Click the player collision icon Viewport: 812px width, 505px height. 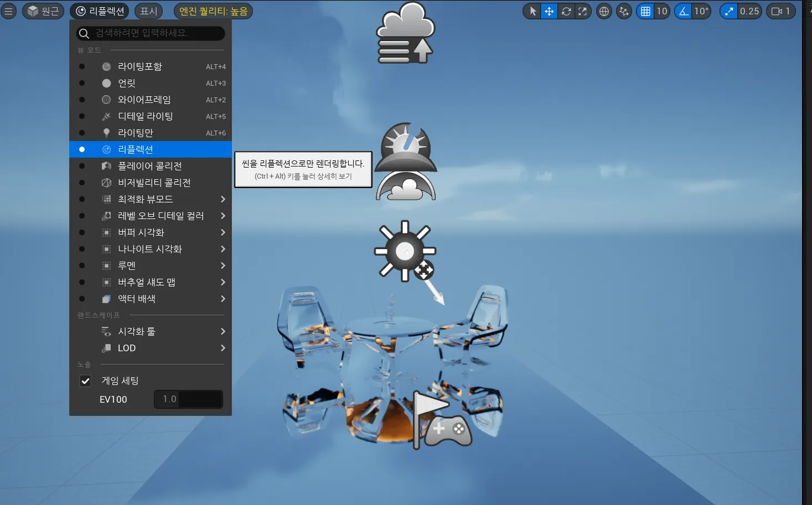click(106, 166)
